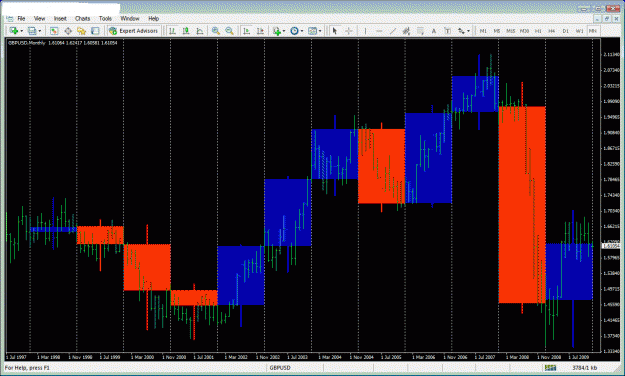This screenshot has width=625, height=376.
Task: Show the Navigator panel
Action: [81, 31]
